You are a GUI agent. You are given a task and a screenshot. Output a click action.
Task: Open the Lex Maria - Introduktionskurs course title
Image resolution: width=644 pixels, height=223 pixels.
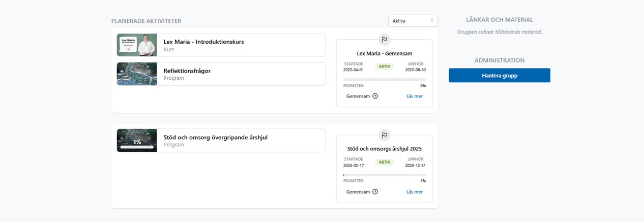pos(203,42)
